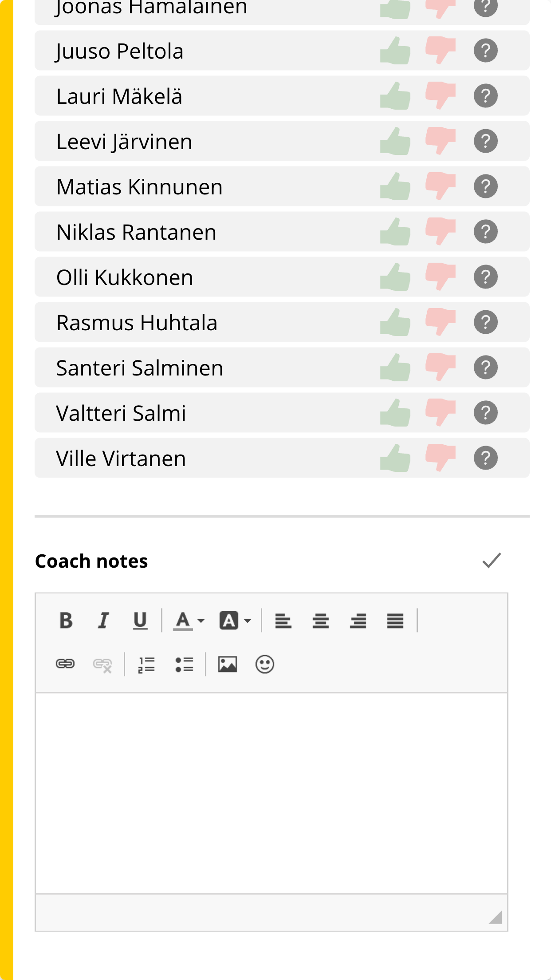The width and height of the screenshot is (551, 980).
Task: Apply italic style in notes editor
Action: 103,620
